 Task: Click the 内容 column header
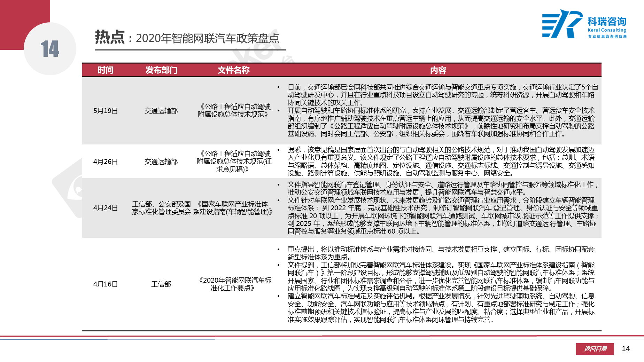point(438,70)
